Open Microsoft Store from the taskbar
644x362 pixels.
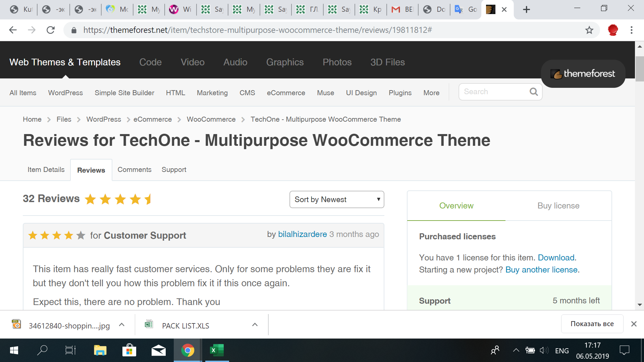click(129, 350)
